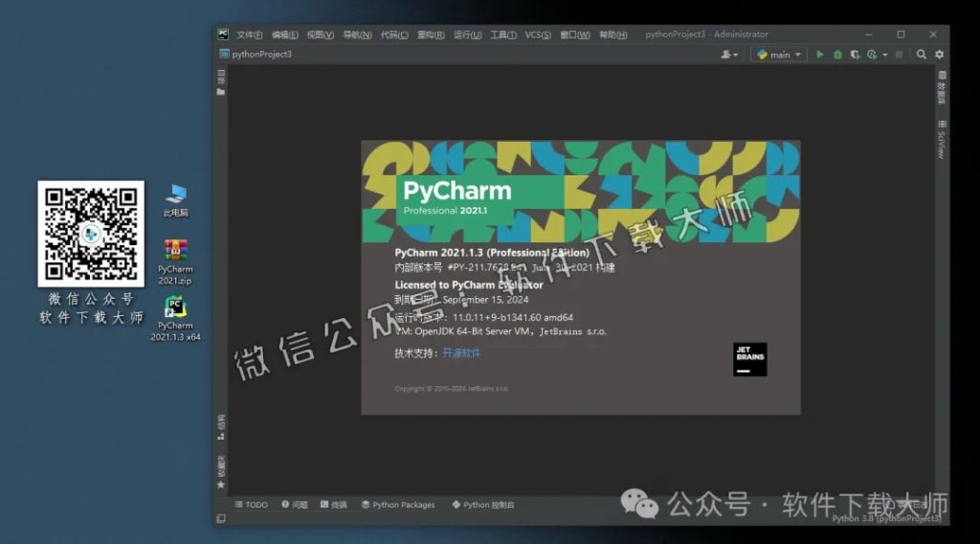Select the PyCharm 2021.zip desktop file
The height and width of the screenshot is (544, 980).
pyautogui.click(x=175, y=262)
